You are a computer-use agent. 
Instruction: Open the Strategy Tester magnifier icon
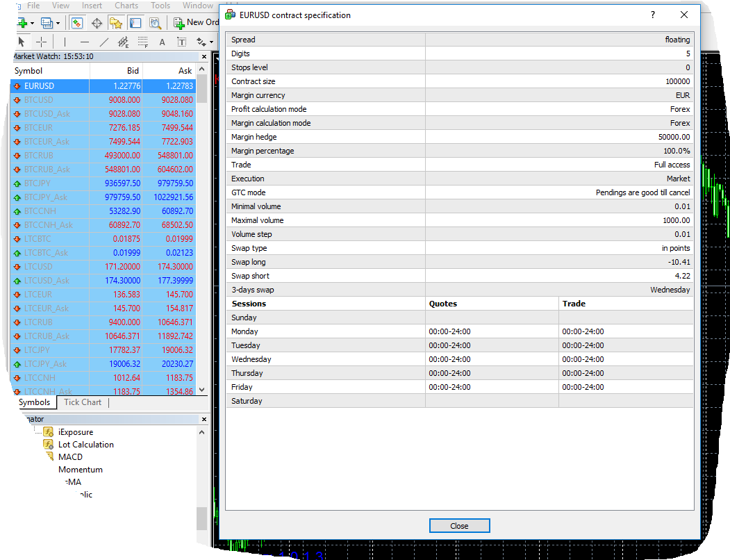pyautogui.click(x=155, y=23)
